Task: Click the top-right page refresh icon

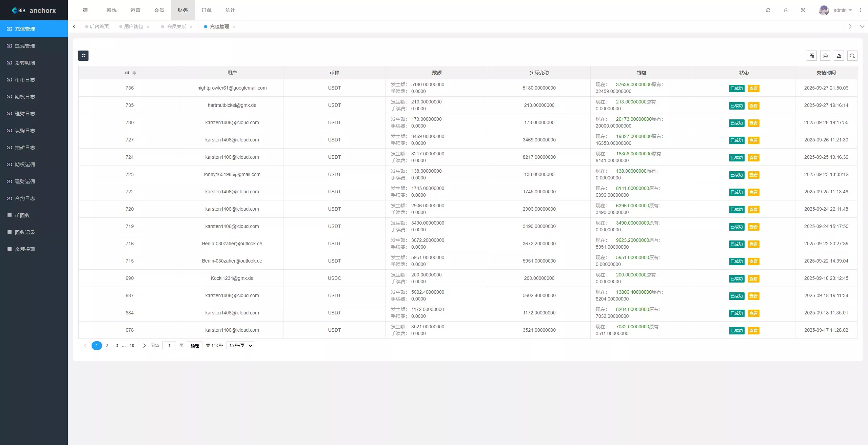Action: [x=768, y=10]
